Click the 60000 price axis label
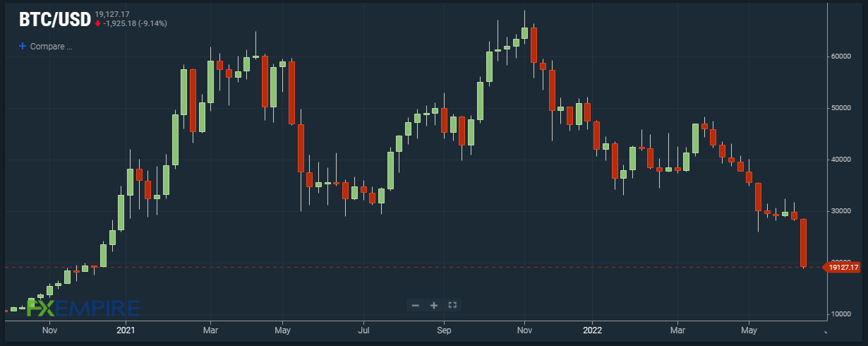Viewport: 868px width, 346px height. (x=840, y=56)
